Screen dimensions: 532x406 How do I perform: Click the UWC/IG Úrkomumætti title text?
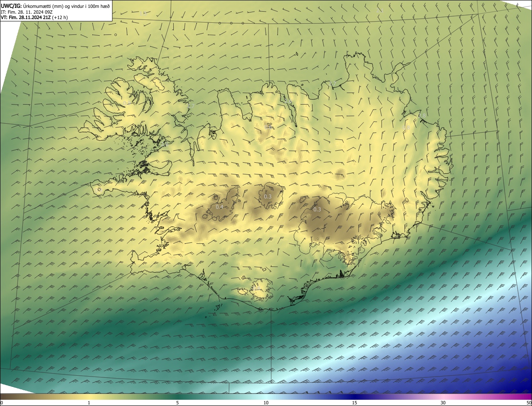55,6
